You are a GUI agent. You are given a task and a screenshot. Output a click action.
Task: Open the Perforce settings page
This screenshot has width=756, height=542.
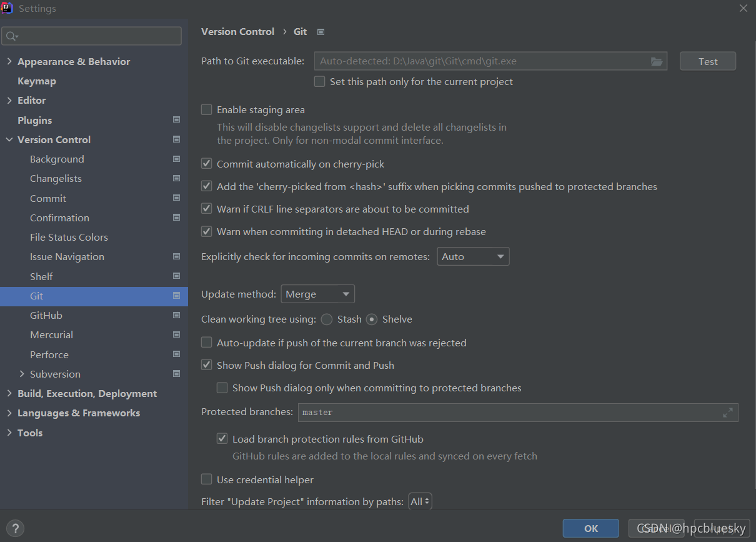pyautogui.click(x=49, y=354)
